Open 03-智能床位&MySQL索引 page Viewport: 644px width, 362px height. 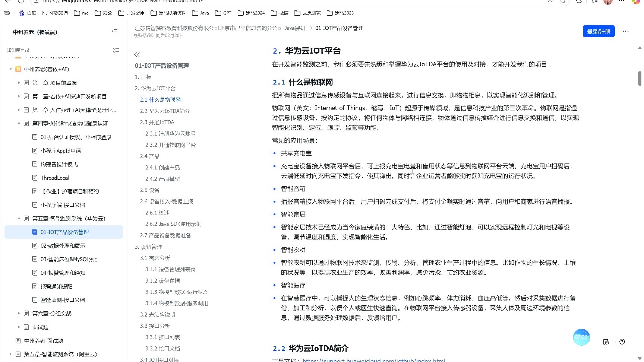[70, 260]
